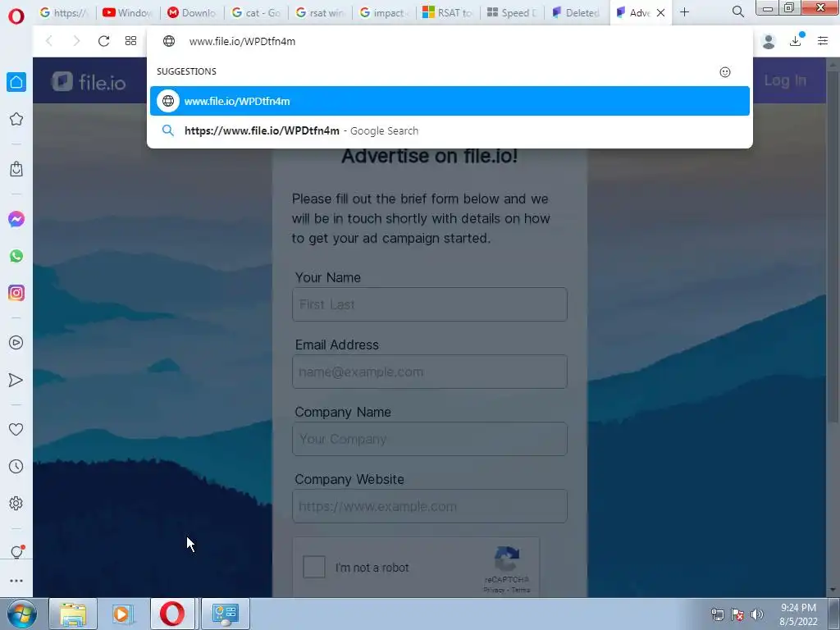Switch to the Deleted file.io tab
Viewport: 840px width, 630px height.
coord(576,12)
